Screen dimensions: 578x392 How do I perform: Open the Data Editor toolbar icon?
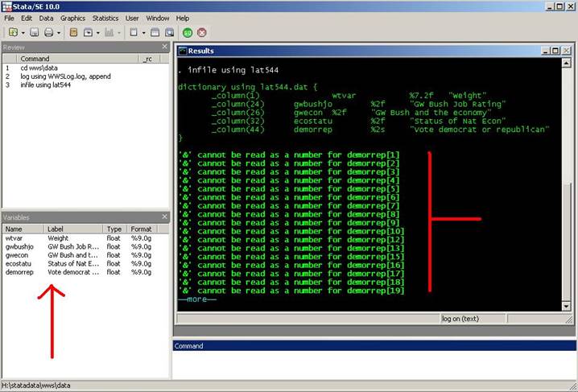coord(155,32)
